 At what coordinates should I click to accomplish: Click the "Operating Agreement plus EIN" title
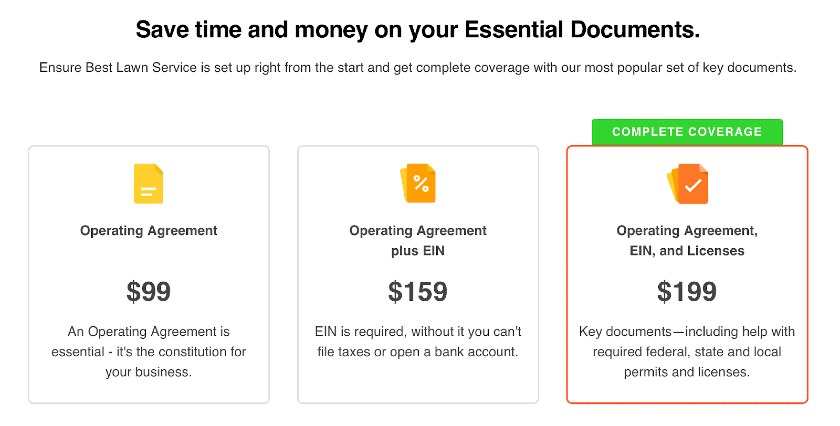click(418, 241)
